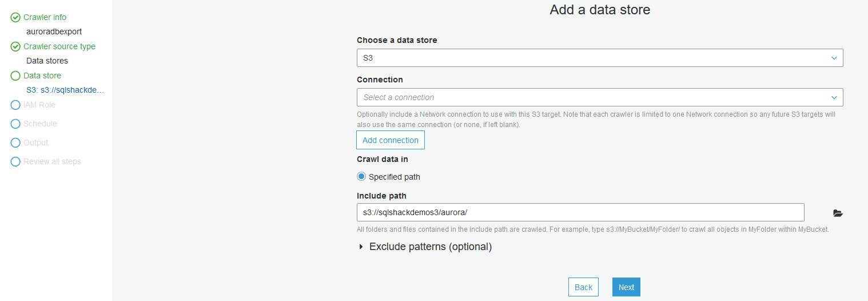
Task: Click the checkmark icon beside Crawler source type
Action: [x=15, y=47]
